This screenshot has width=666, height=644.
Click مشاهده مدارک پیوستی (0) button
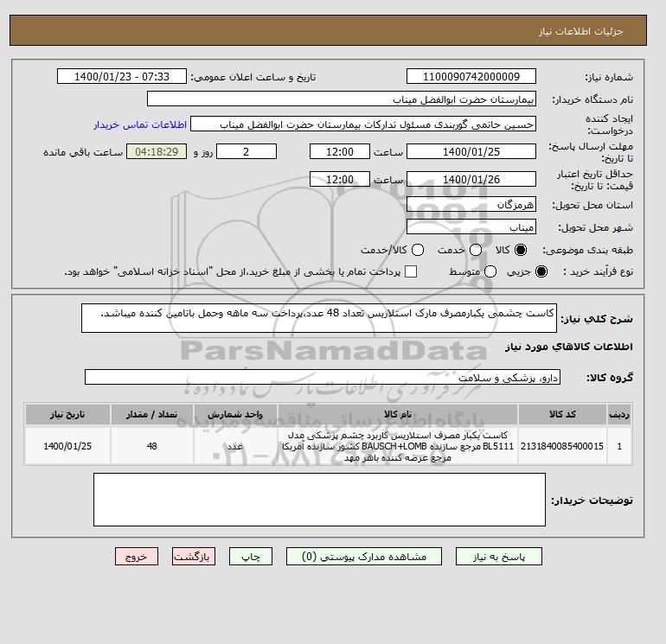point(364,556)
